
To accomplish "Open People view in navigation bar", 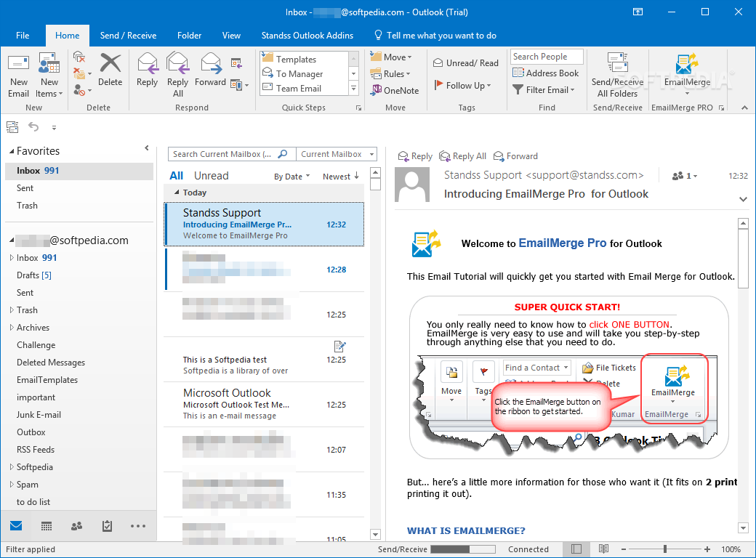I will 76,526.
